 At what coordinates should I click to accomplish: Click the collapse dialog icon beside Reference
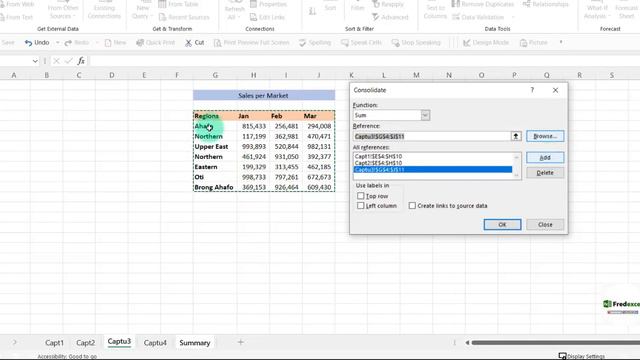point(516,136)
